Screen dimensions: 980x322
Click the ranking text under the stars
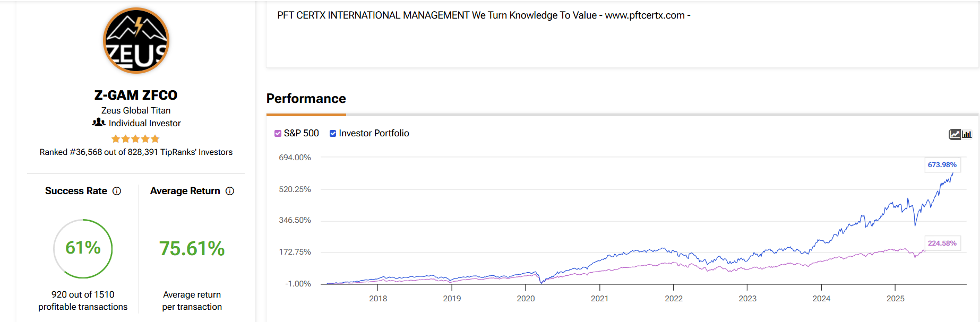click(136, 152)
